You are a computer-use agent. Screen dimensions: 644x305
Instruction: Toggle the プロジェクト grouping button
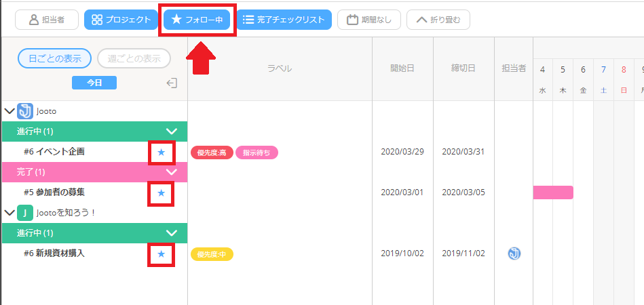pos(121,20)
